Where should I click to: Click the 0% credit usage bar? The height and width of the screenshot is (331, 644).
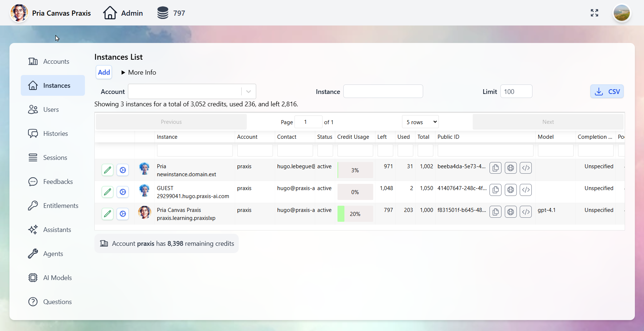tap(355, 192)
